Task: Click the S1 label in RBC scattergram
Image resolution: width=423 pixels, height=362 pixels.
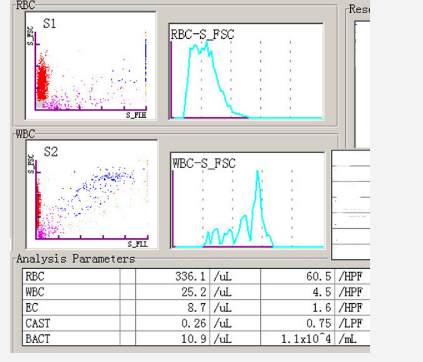Action: tap(50, 24)
